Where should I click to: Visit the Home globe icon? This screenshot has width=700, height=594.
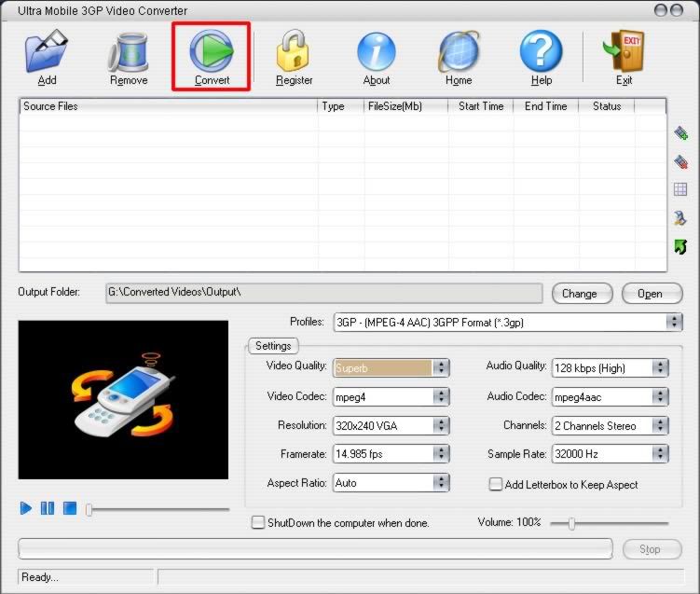pos(459,52)
